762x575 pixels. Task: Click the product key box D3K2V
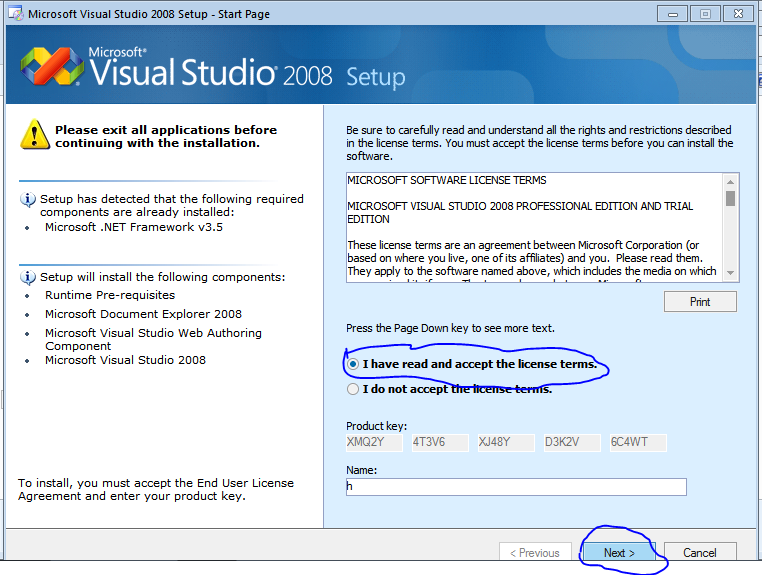tap(572, 442)
